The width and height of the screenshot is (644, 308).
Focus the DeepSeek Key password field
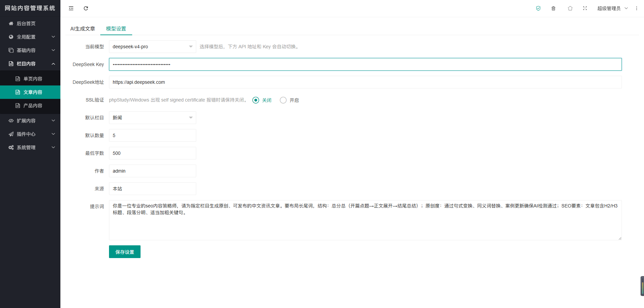(x=365, y=64)
